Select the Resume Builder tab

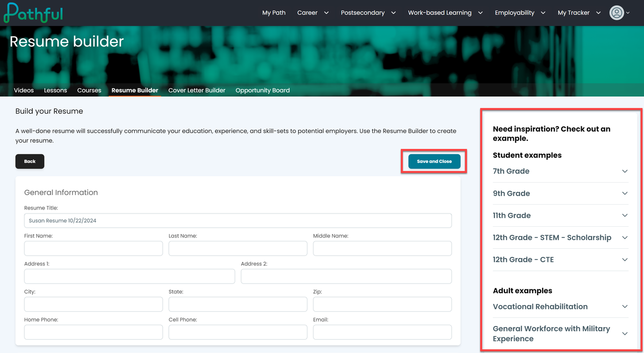[x=135, y=90]
